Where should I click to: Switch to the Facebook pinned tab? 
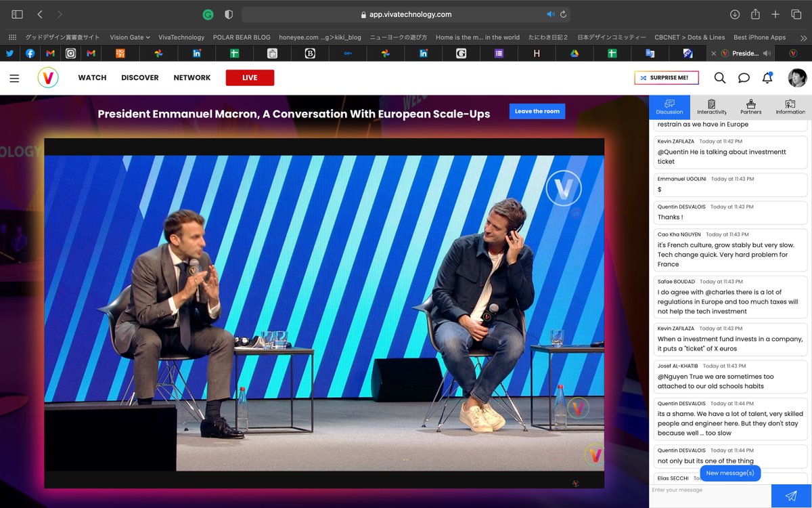pos(30,53)
